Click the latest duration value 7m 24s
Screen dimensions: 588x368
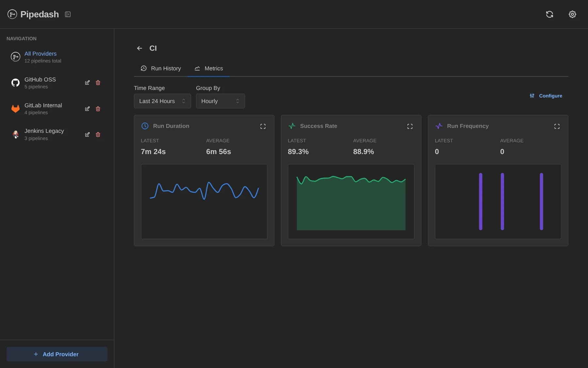click(x=153, y=152)
